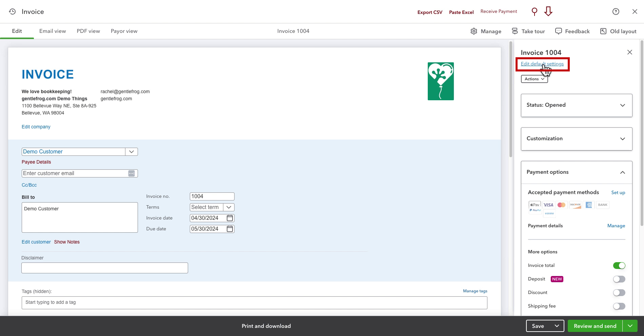Click Edit customer link
This screenshot has height=336, width=644.
(x=36, y=242)
